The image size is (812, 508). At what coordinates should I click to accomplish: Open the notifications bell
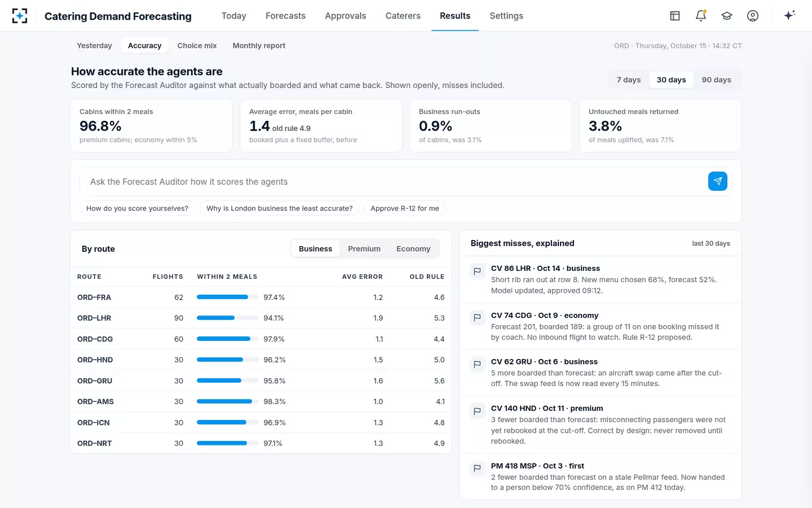coord(701,16)
